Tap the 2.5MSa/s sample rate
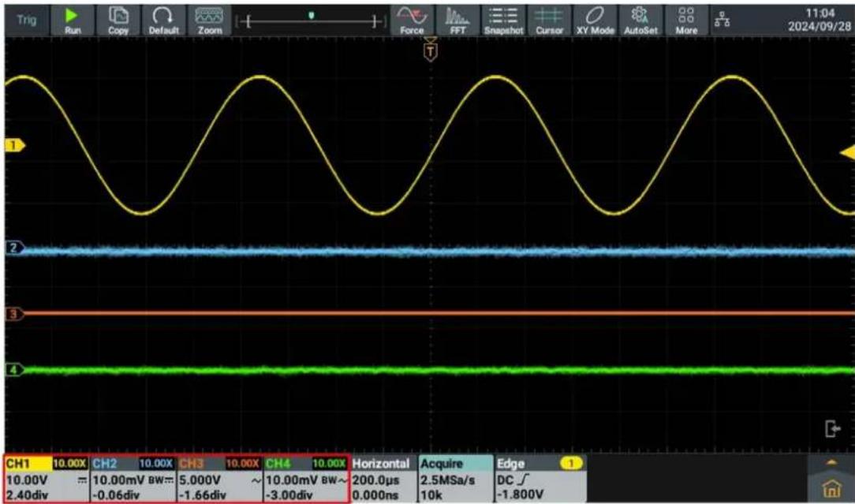The width and height of the screenshot is (855, 504). point(448,480)
